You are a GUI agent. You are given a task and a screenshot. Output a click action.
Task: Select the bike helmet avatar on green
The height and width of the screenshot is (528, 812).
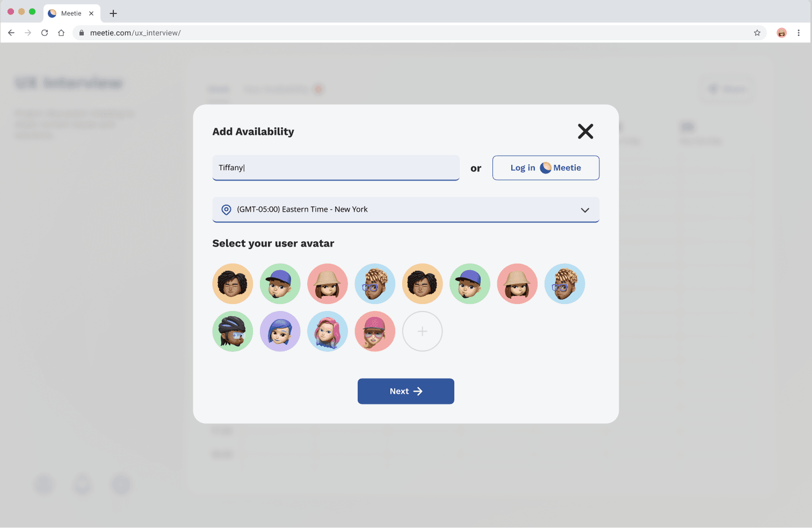pyautogui.click(x=233, y=331)
